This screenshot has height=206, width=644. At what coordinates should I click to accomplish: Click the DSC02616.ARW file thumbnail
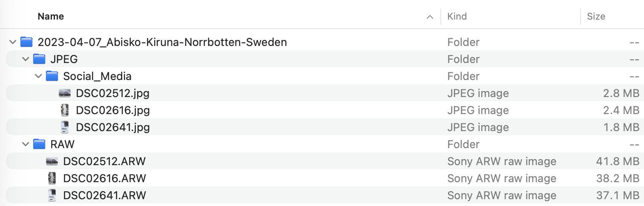(x=52, y=178)
